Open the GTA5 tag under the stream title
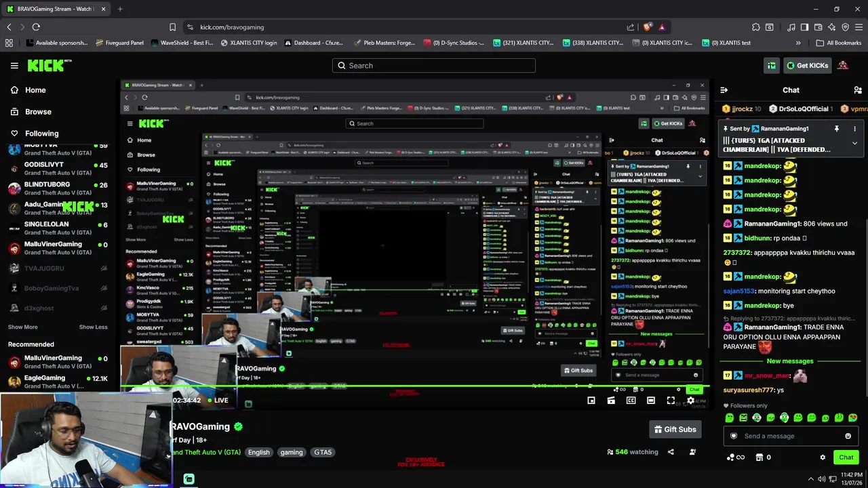The image size is (868, 488). (x=323, y=452)
